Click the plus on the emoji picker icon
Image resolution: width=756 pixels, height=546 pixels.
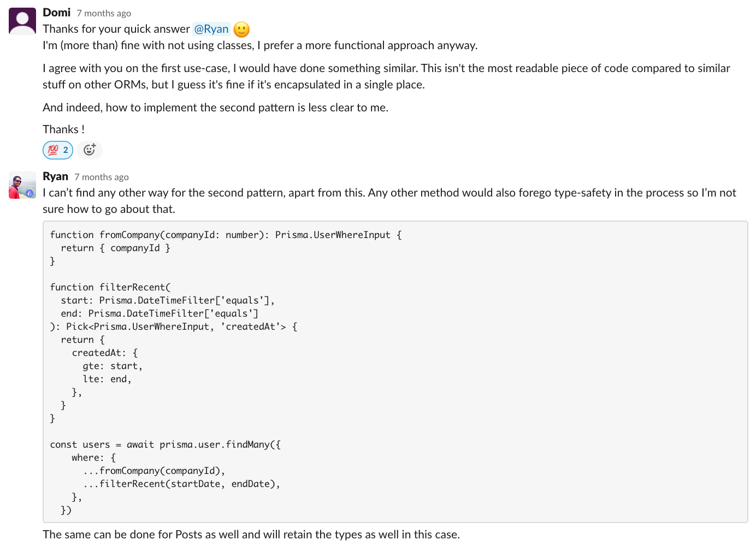[x=93, y=145]
